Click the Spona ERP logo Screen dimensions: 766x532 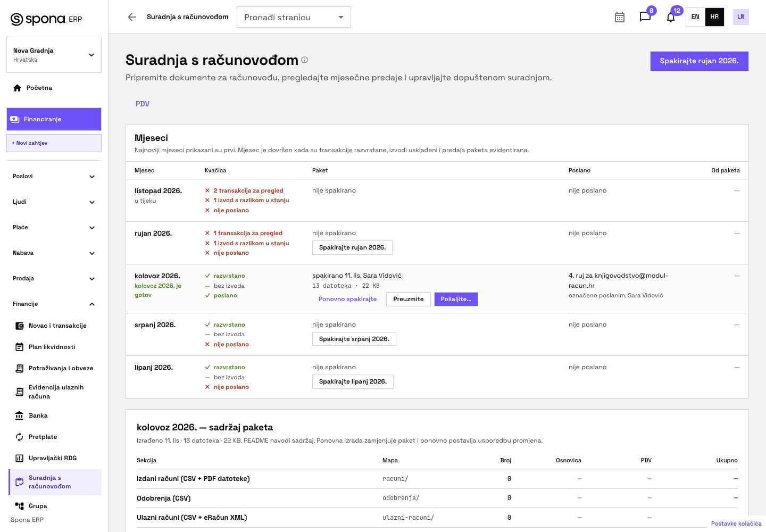[x=46, y=19]
